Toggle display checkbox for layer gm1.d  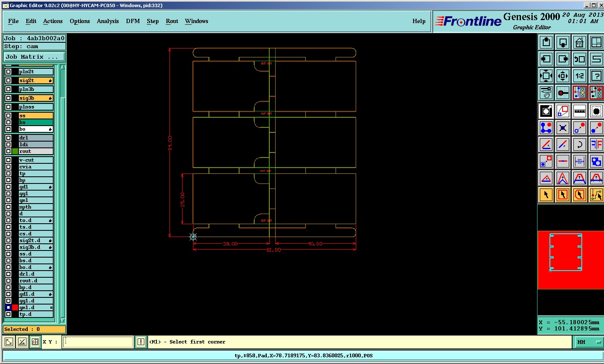click(x=8, y=307)
